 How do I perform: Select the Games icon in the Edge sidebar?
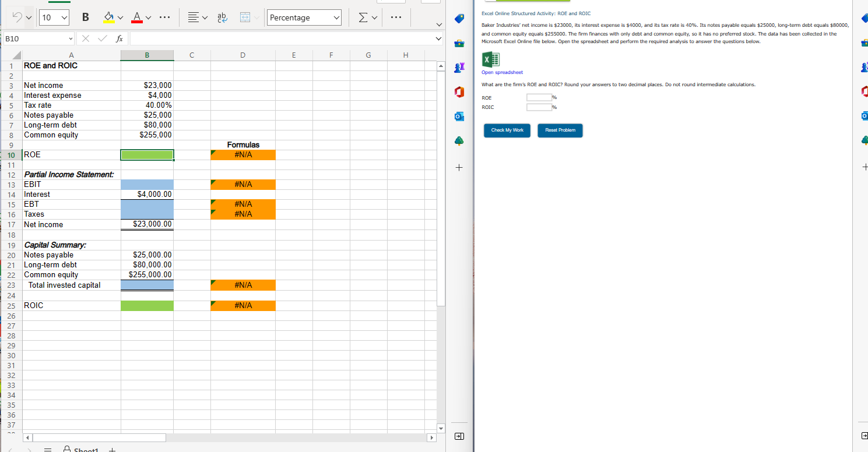[459, 67]
